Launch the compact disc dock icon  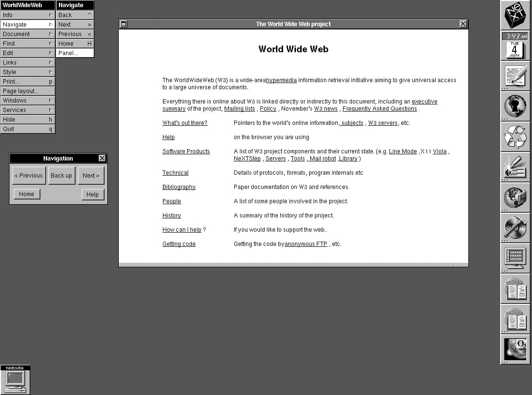click(x=515, y=228)
